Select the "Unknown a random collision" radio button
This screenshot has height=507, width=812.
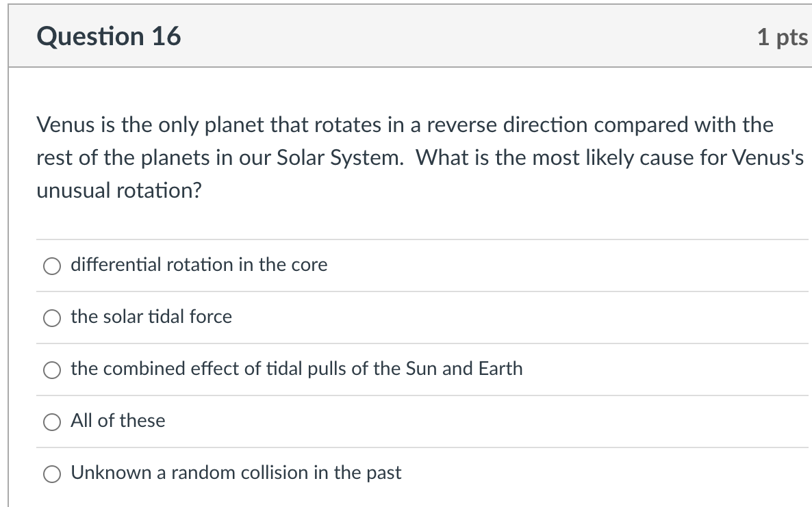tap(53, 473)
